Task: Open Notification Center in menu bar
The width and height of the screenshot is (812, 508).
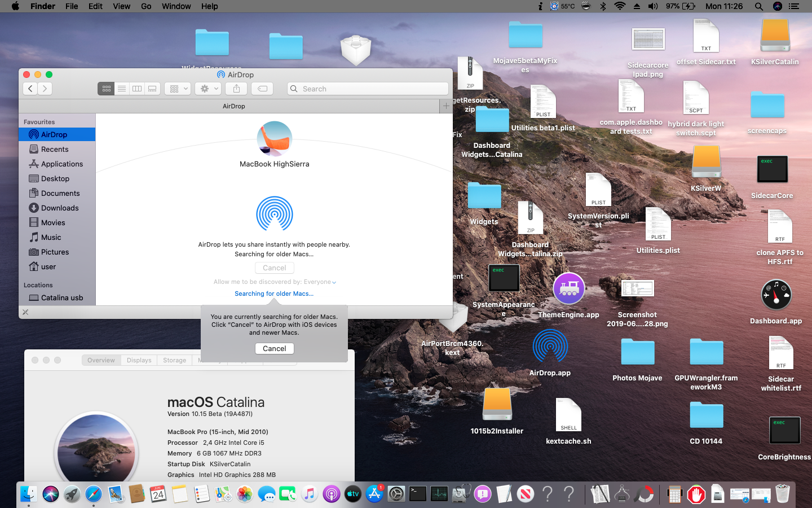Action: (x=794, y=6)
